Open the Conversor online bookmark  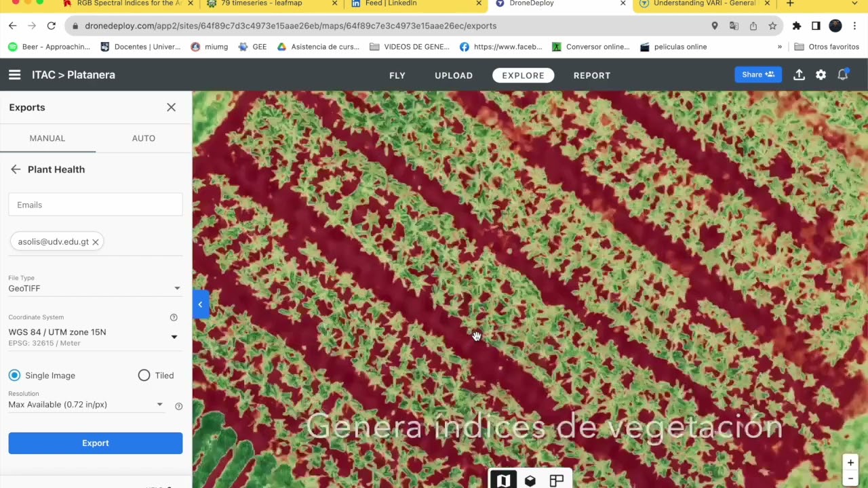[x=591, y=47]
